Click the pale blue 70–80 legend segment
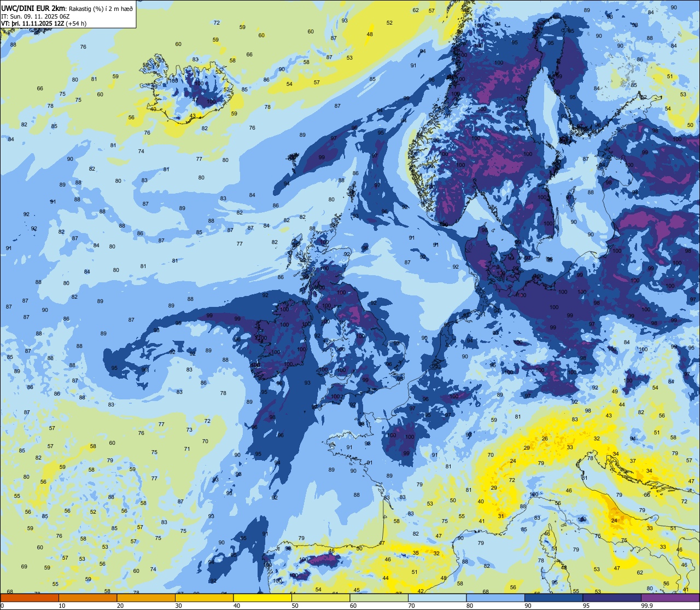700x610 pixels. click(x=437, y=598)
